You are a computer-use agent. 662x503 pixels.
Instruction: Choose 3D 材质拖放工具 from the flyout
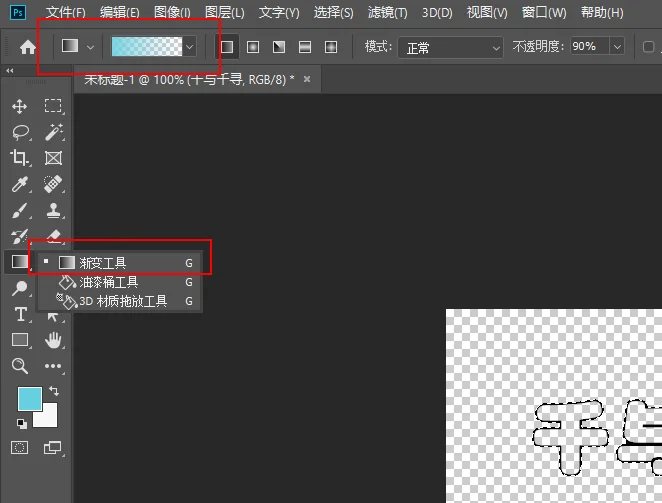coord(119,301)
